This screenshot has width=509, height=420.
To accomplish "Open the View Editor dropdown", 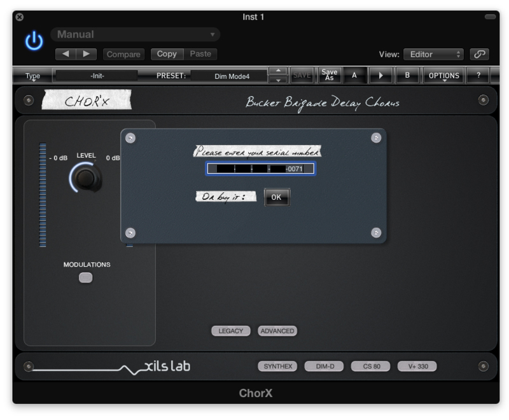I will (x=433, y=54).
